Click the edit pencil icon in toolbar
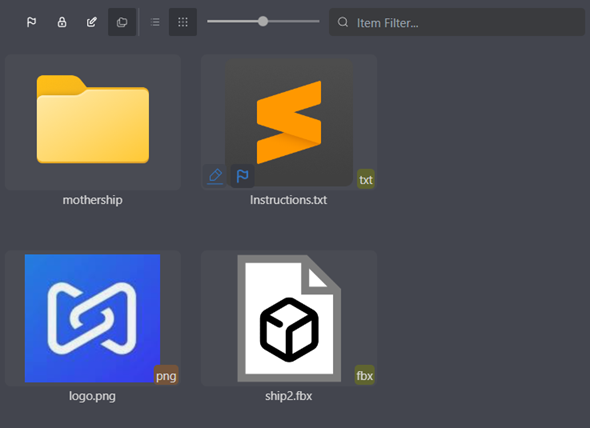590x428 pixels. click(x=92, y=22)
